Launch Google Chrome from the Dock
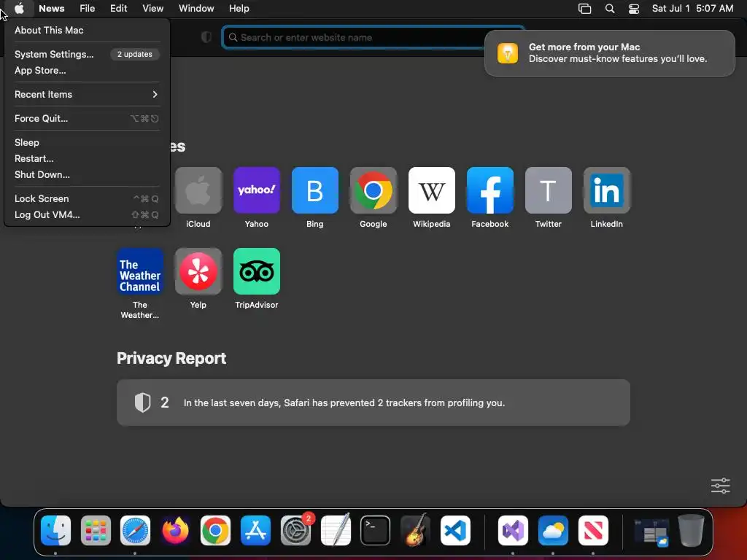 [x=215, y=531]
